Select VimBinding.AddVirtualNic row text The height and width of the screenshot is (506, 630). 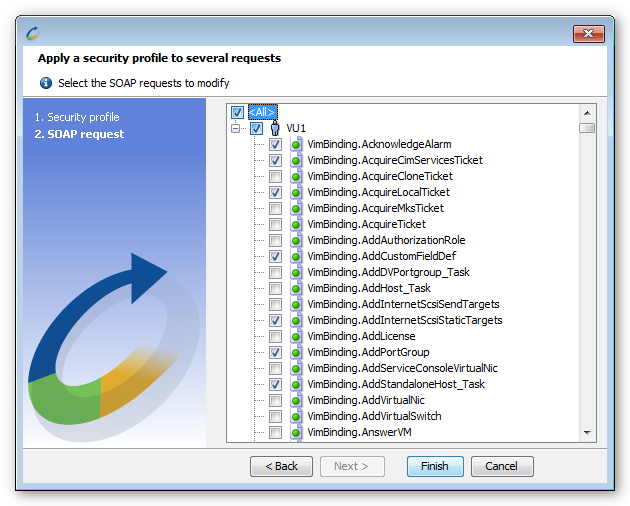[x=366, y=400]
